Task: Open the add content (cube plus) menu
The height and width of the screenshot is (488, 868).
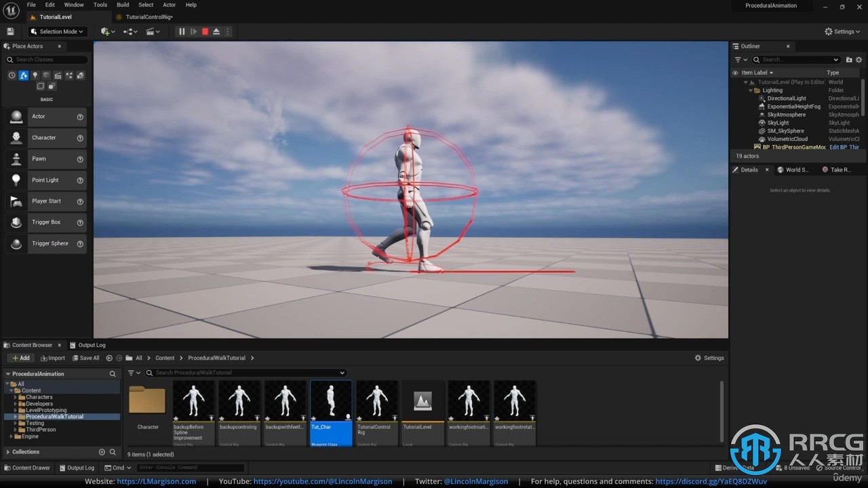Action: pyautogui.click(x=107, y=31)
